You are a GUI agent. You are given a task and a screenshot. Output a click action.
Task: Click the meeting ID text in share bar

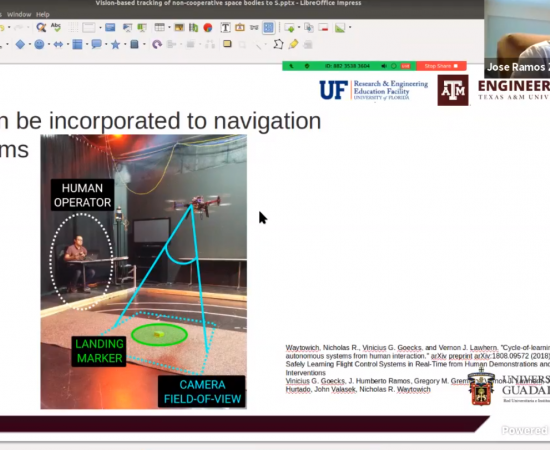[x=347, y=66]
